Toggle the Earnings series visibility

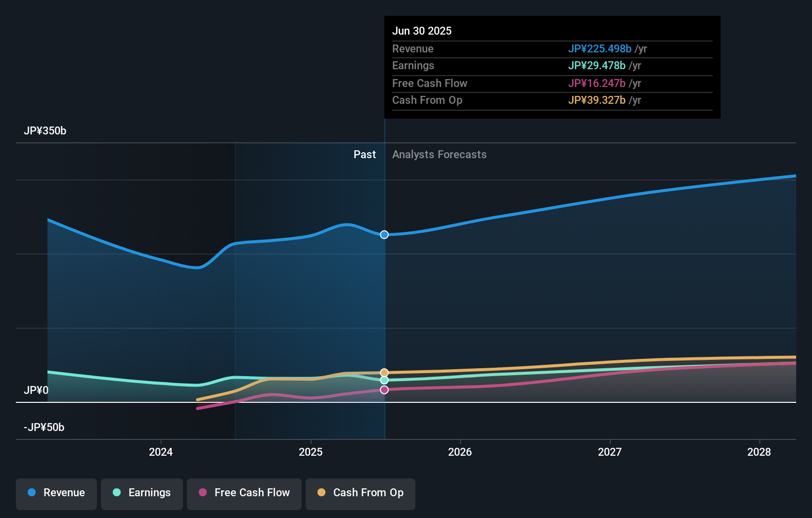coord(141,494)
